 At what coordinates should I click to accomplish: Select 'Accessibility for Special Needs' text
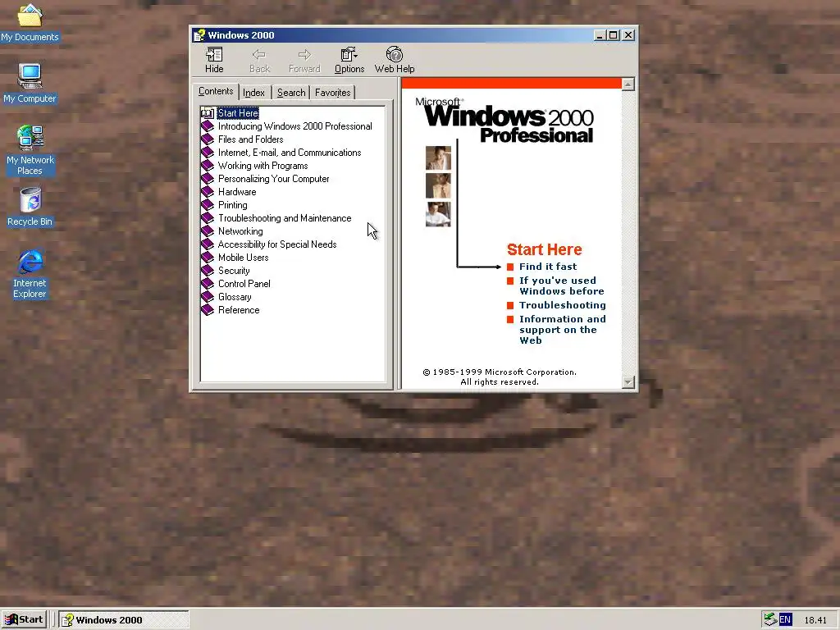click(x=277, y=244)
